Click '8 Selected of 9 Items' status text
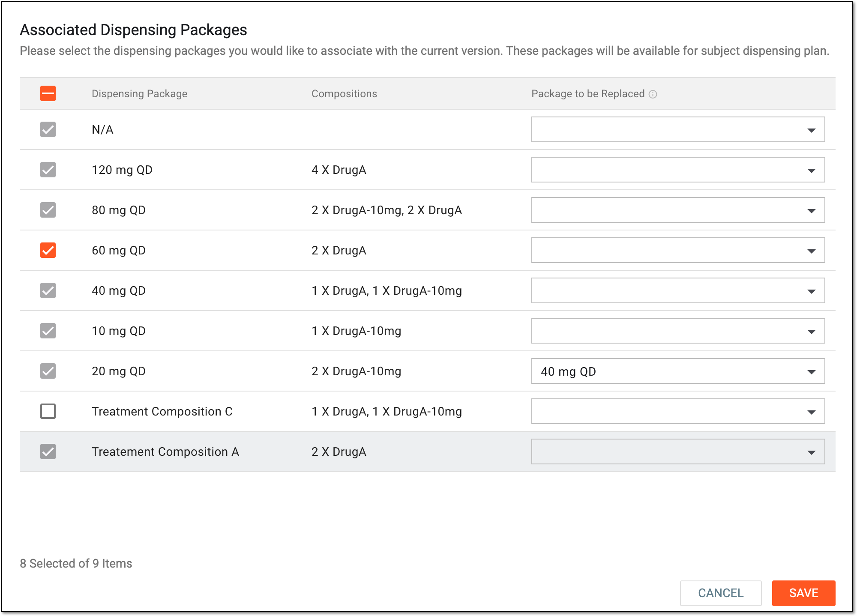Viewport: 857px width, 616px height. 76,563
